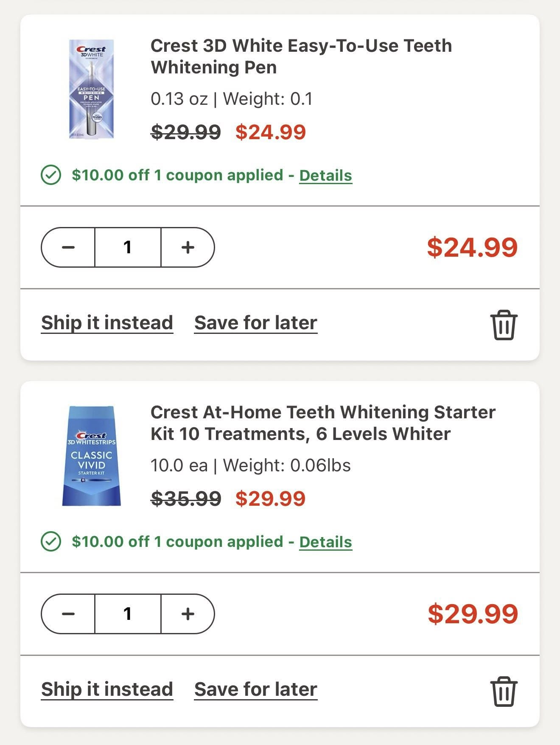The image size is (560, 745).
Task: Click the green coupon checkmark for the kit
Action: (51, 541)
